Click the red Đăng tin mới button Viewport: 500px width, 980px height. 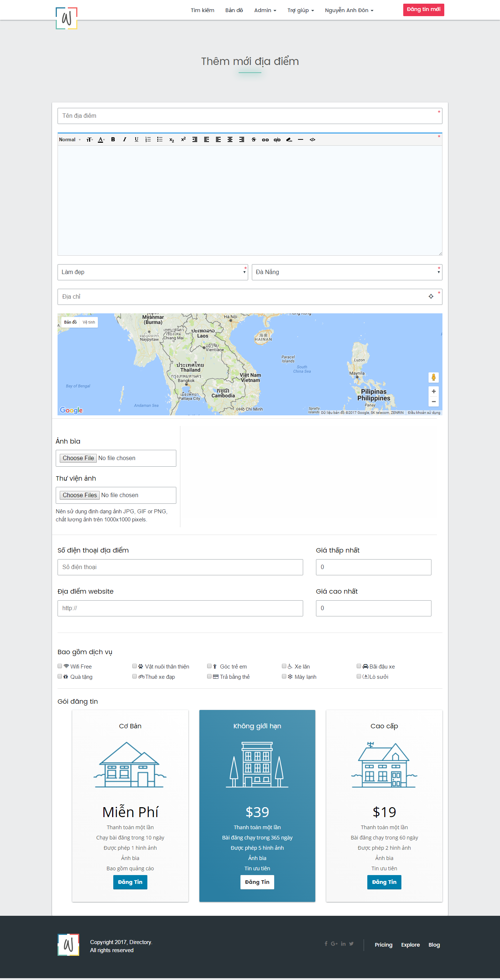(x=423, y=10)
